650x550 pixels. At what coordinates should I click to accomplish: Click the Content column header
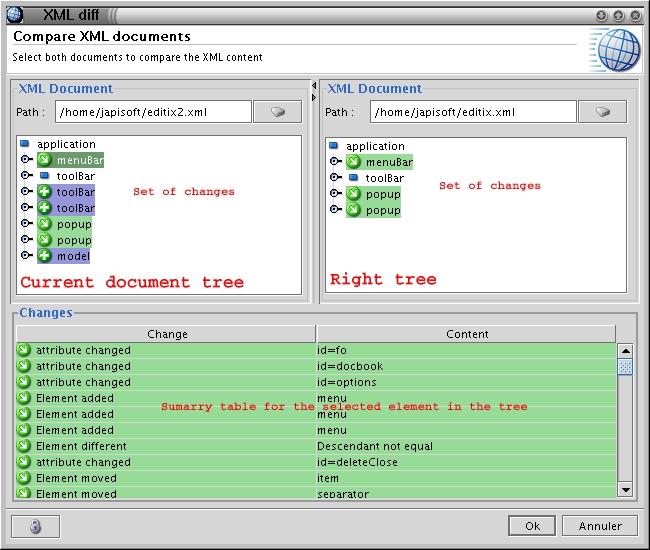coord(467,334)
